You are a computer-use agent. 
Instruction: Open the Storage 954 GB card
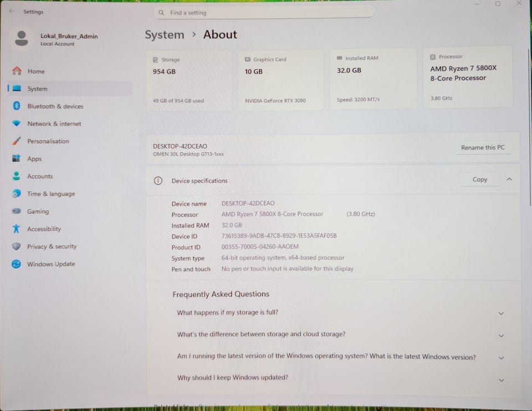pos(189,80)
